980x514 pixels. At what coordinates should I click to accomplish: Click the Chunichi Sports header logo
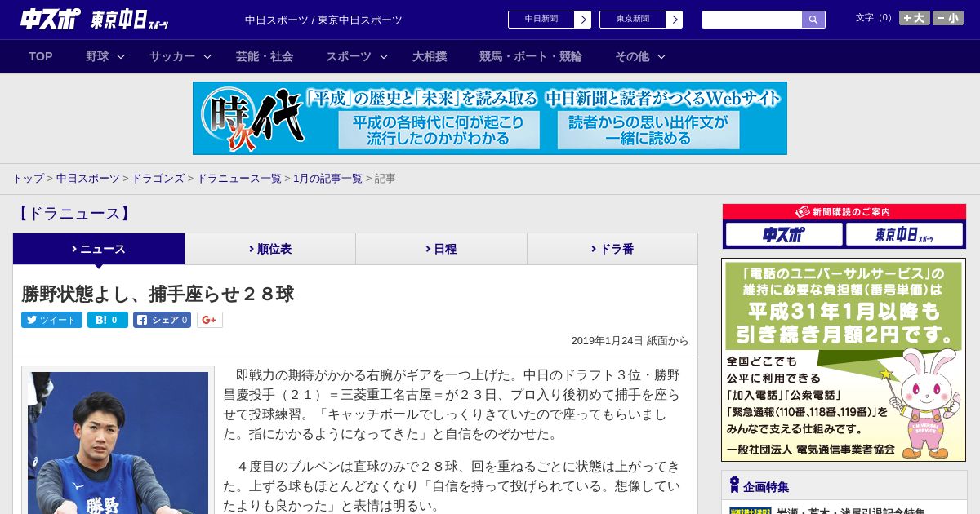pyautogui.click(x=50, y=20)
